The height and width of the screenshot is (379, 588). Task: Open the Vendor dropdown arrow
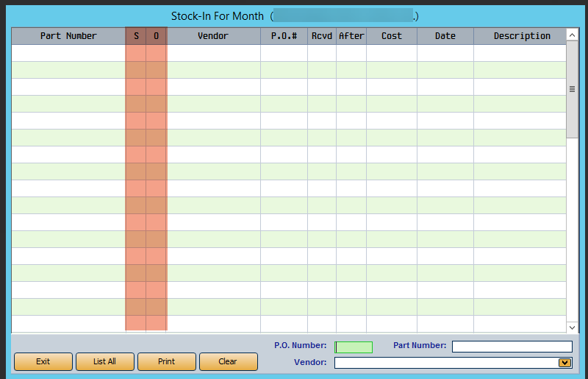pyautogui.click(x=564, y=362)
